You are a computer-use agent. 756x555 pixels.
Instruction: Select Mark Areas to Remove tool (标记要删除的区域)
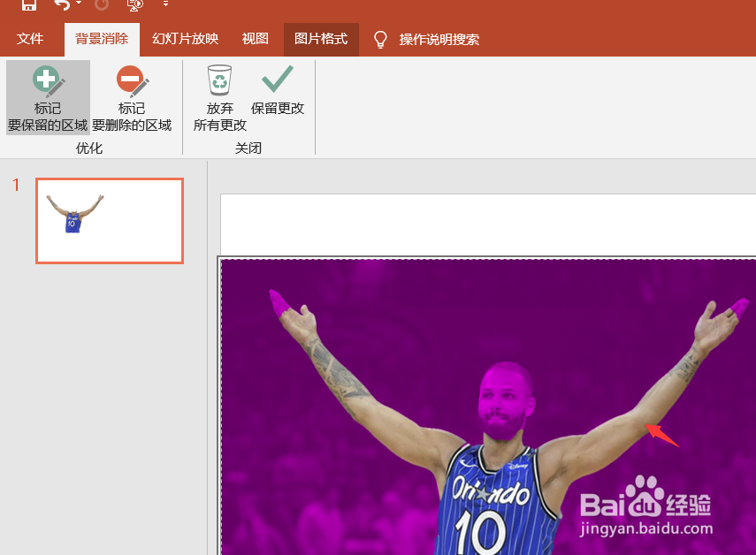click(132, 98)
